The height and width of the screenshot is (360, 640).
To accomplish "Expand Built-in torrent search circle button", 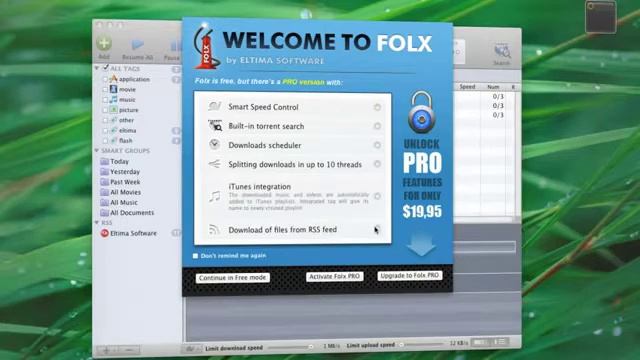I will point(377,126).
